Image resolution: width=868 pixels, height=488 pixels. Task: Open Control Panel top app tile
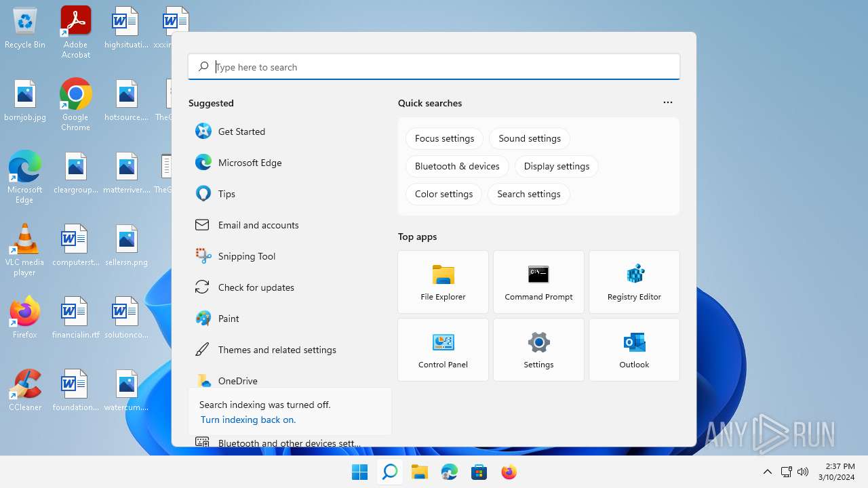click(x=443, y=350)
